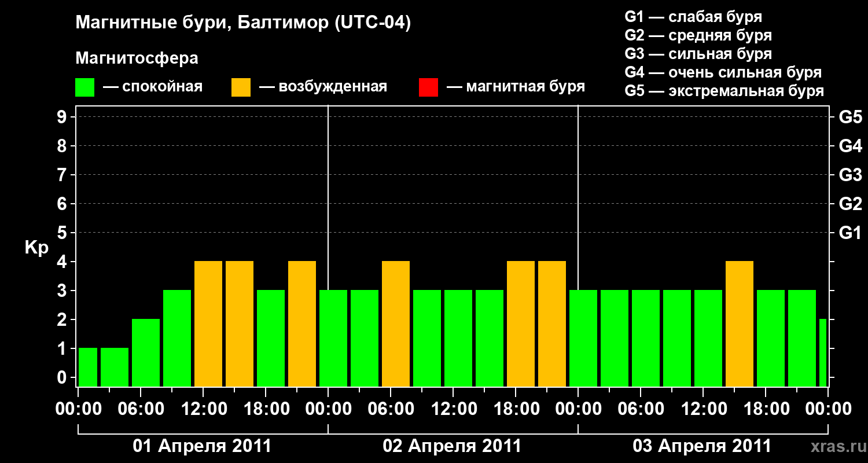Click the '03 Апреля 2011' date label
Viewport: 868px width, 463px height.
tap(703, 446)
